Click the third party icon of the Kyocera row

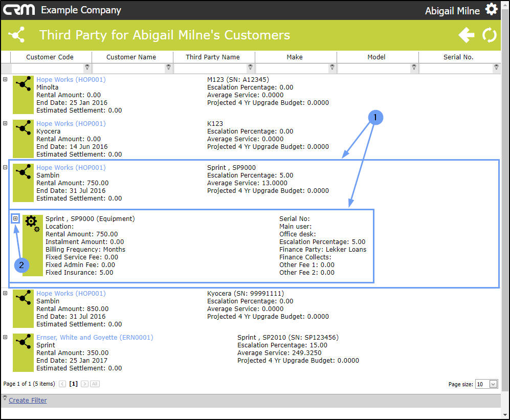click(23, 139)
